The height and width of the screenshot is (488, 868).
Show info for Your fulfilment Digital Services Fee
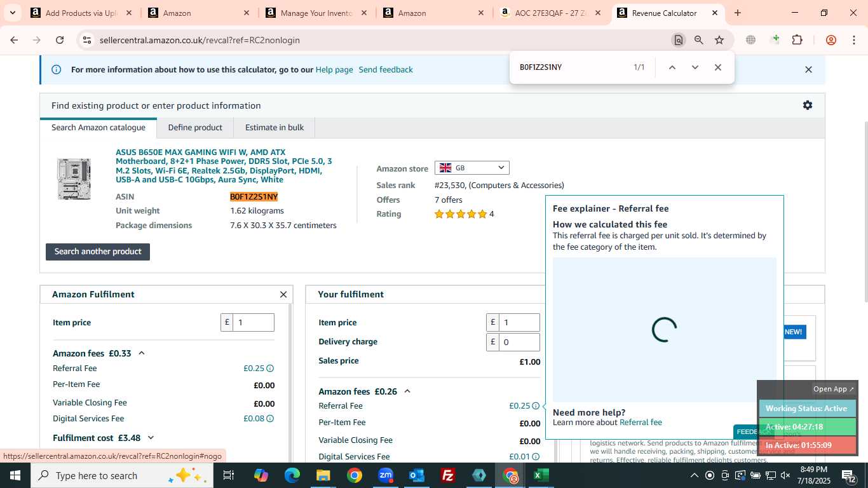pyautogui.click(x=536, y=457)
